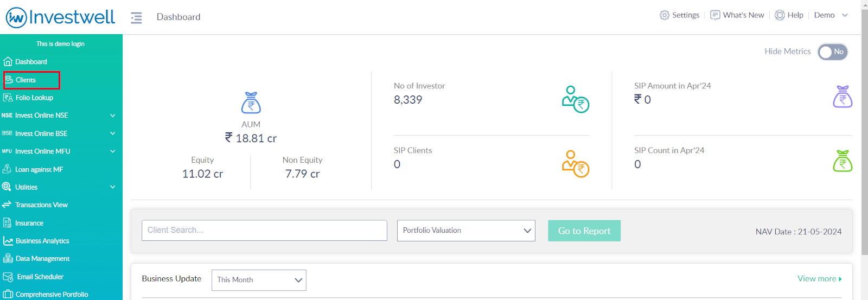Click the No of Investor teal icon
The height and width of the screenshot is (300, 868).
576,99
